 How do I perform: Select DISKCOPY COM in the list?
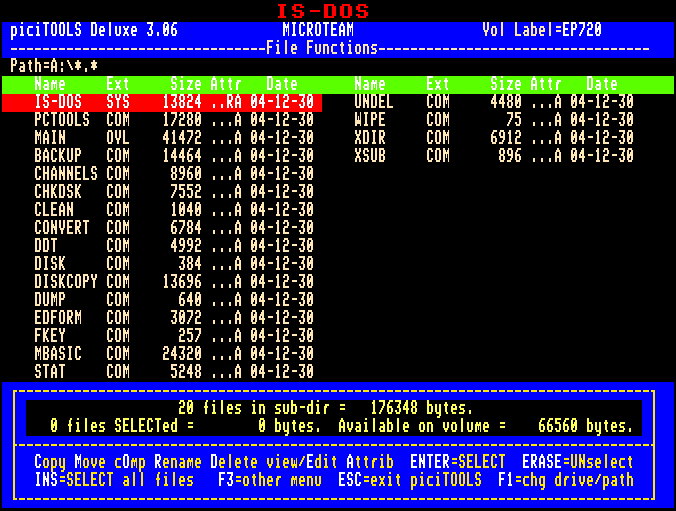click(x=174, y=282)
